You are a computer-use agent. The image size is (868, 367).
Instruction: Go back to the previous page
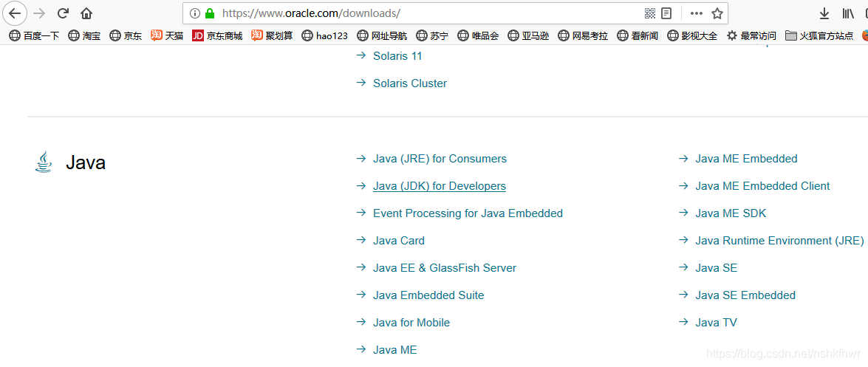[15, 13]
